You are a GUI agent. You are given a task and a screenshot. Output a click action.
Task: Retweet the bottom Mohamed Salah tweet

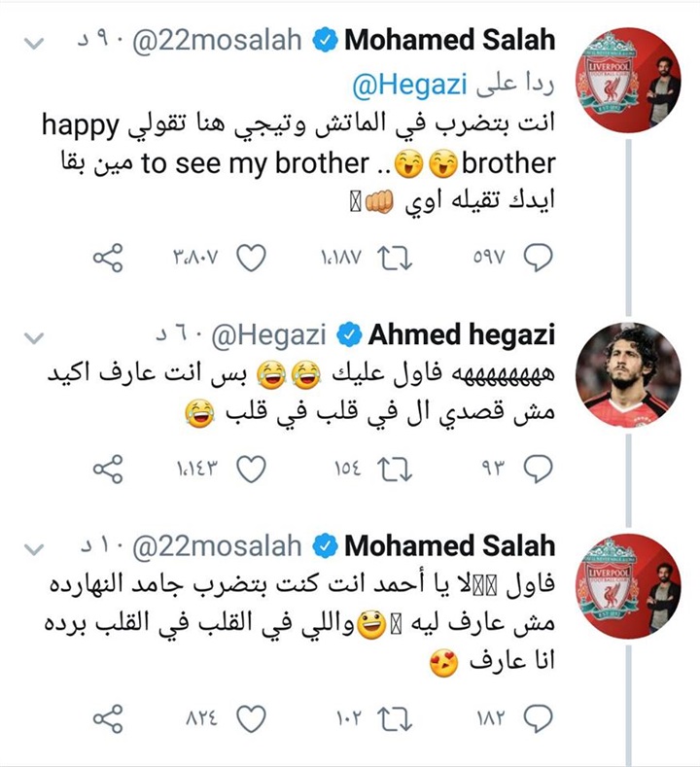396,718
